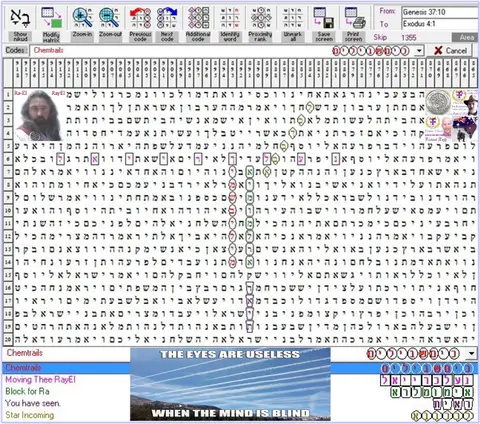Screen dimensions: 480x424
Task: Click the bearded man portrait thumbnail
Action: click(x=39, y=115)
